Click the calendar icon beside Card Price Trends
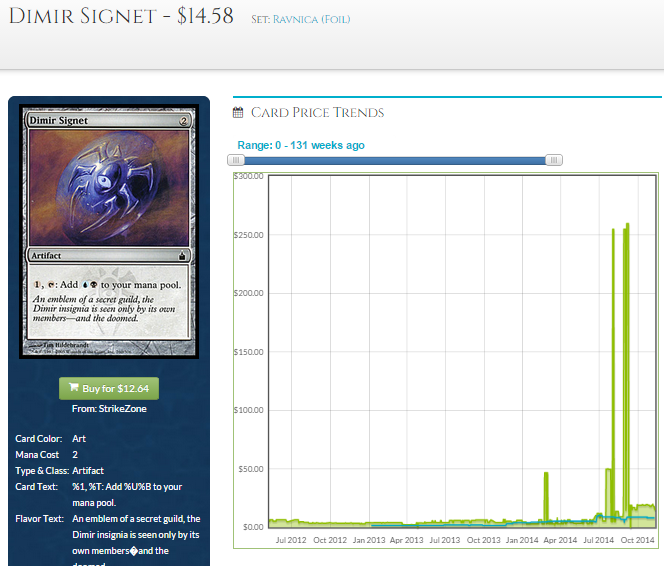 click(x=238, y=112)
